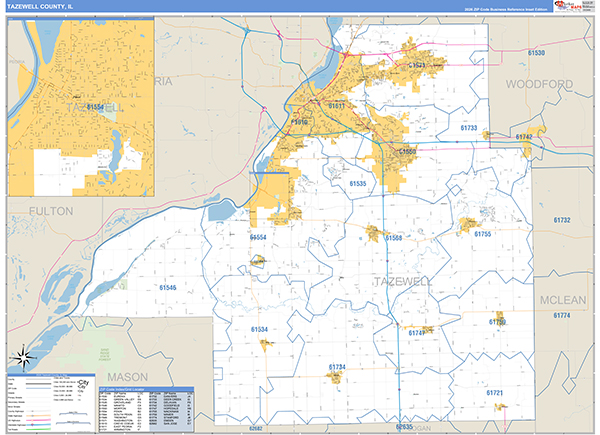This screenshot has height=435, width=600.
Task: Select ZIP code label 61530
Action: pyautogui.click(x=536, y=53)
